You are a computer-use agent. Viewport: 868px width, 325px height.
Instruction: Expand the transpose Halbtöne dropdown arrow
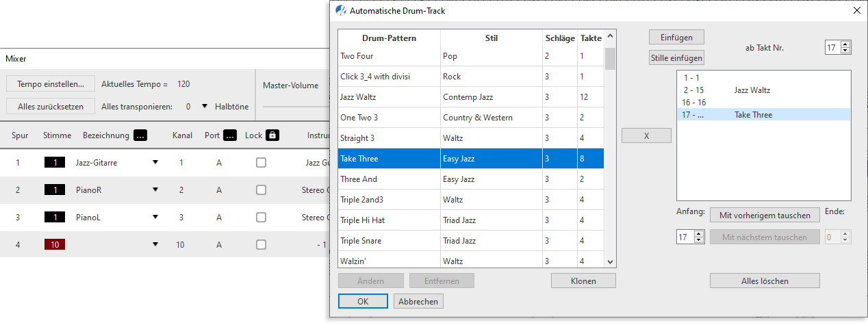(x=204, y=107)
